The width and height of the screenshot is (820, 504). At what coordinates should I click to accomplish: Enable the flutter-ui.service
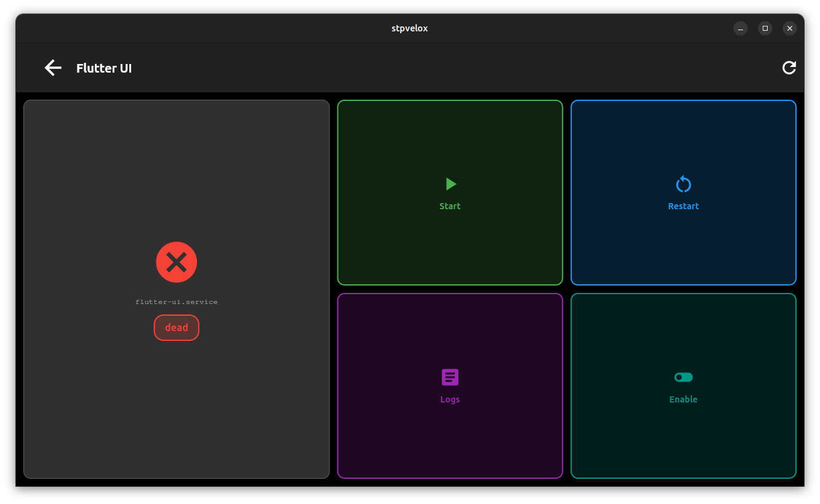coord(683,386)
